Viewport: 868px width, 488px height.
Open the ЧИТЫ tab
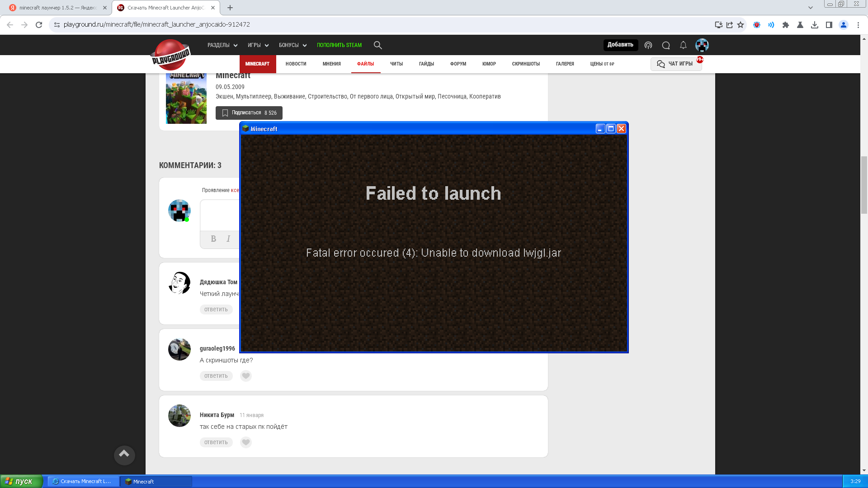tap(396, 64)
